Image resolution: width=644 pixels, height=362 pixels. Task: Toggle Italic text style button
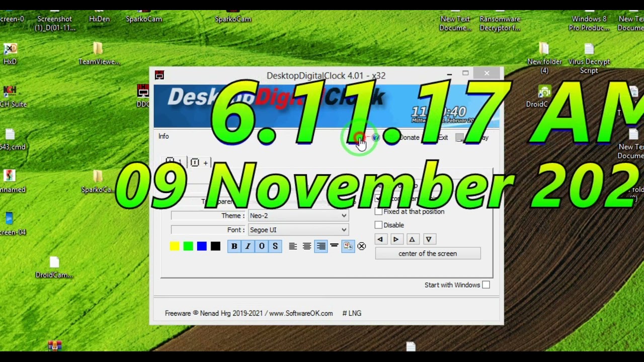coord(248,246)
